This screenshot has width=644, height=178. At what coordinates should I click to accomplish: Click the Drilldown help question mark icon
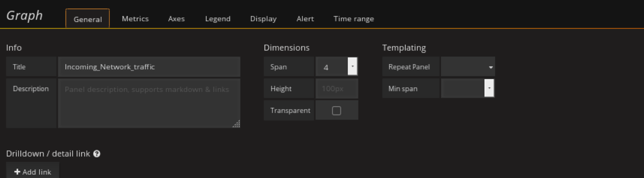tap(97, 154)
